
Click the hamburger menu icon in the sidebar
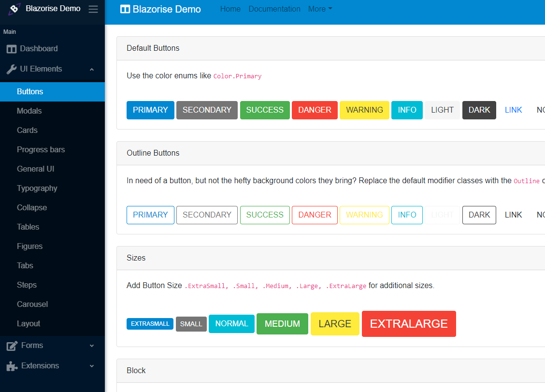point(93,9)
